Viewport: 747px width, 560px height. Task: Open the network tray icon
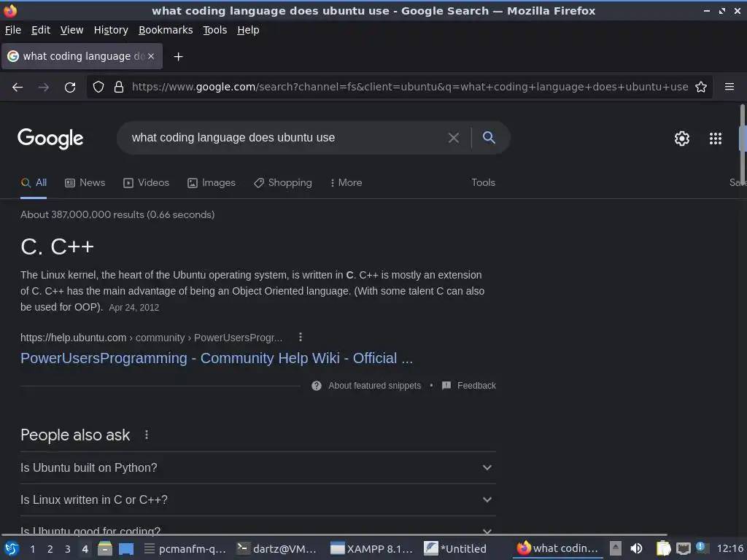(x=683, y=548)
